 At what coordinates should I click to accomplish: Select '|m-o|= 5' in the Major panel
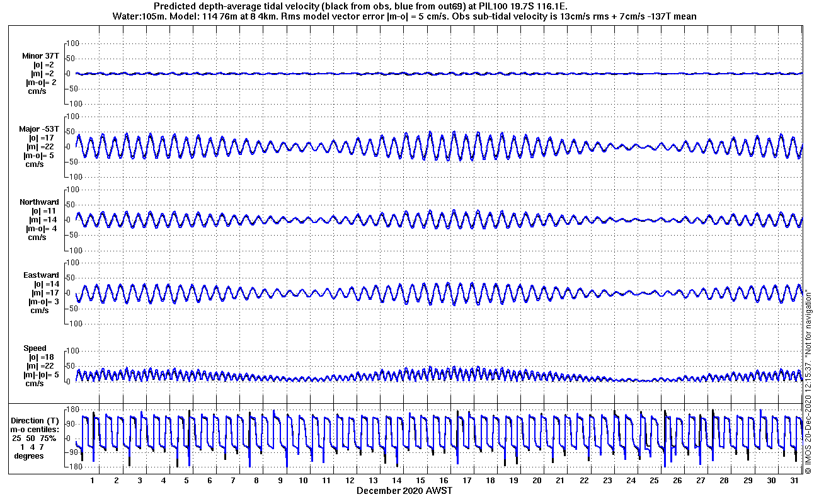[x=41, y=156]
